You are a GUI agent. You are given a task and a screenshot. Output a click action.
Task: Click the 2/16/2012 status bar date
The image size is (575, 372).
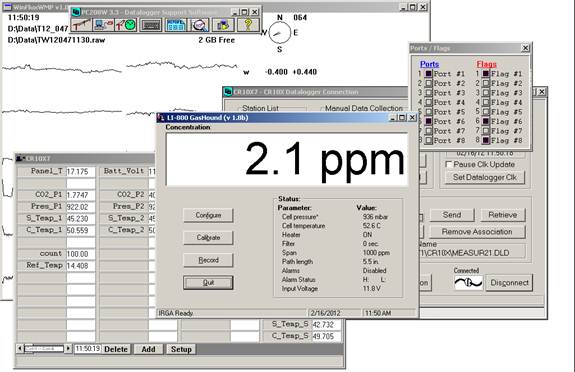click(x=325, y=313)
